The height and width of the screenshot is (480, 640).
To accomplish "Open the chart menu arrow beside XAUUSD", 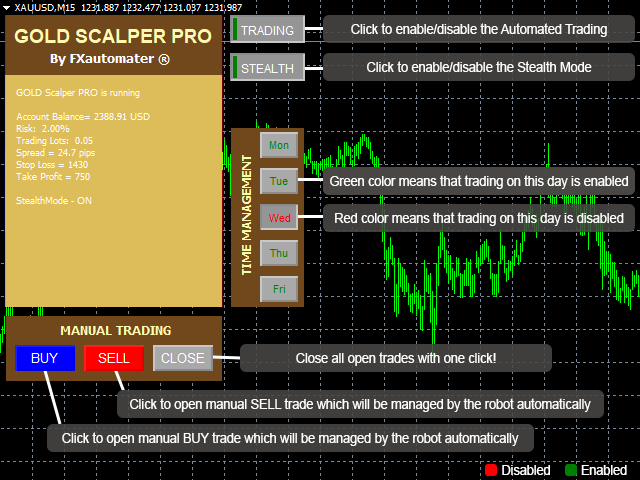I will click(x=7, y=8).
